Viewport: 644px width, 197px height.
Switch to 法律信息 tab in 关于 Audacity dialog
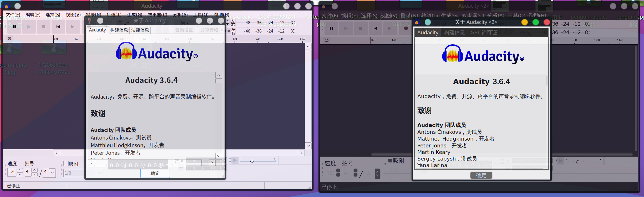point(140,30)
